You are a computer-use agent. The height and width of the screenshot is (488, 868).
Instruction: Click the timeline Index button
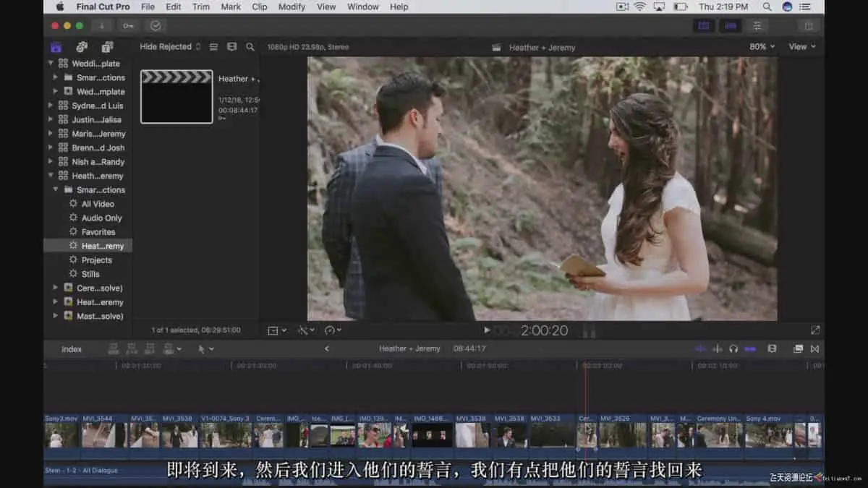(x=72, y=349)
